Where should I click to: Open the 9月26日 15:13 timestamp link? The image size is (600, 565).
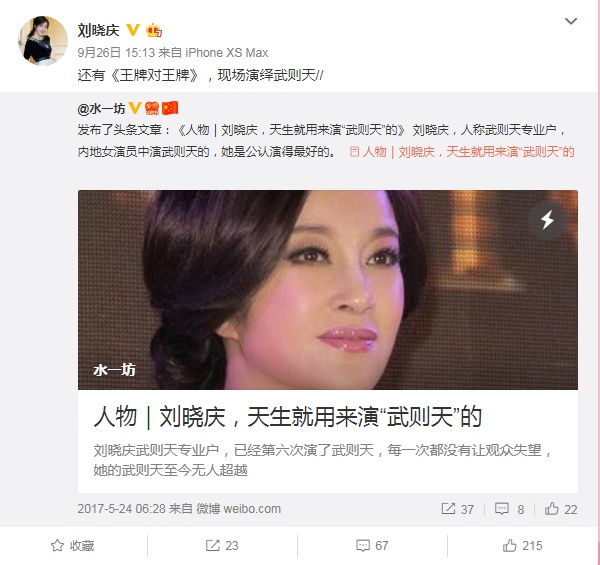[116, 52]
